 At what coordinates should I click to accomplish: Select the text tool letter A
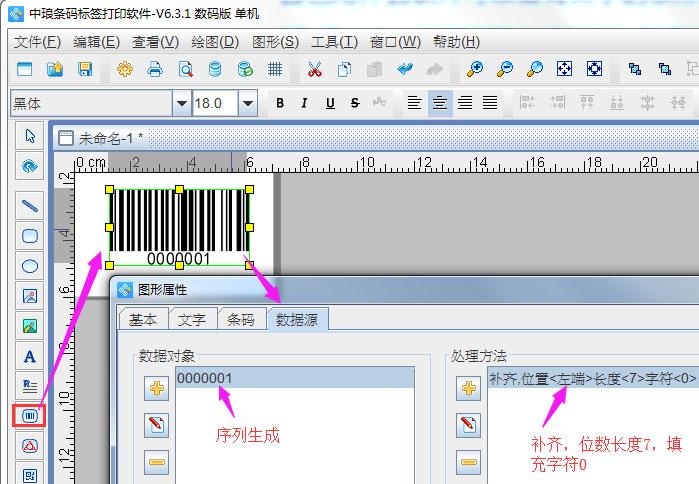point(30,357)
